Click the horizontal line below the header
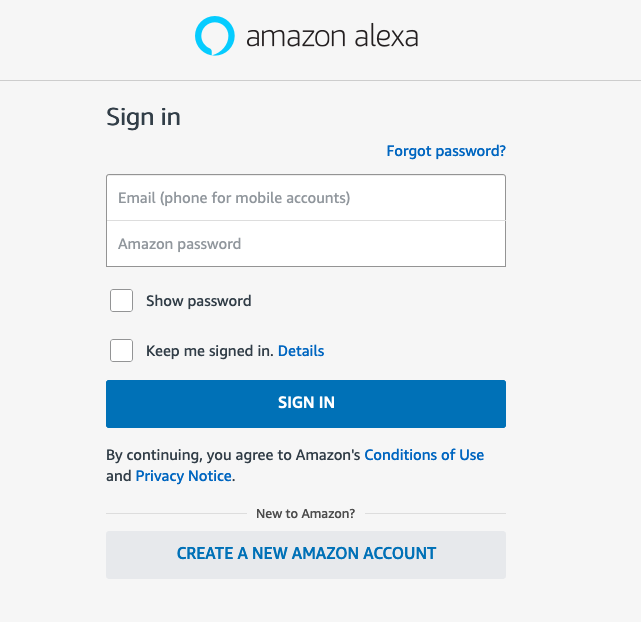The width and height of the screenshot is (641, 622). pos(320,80)
